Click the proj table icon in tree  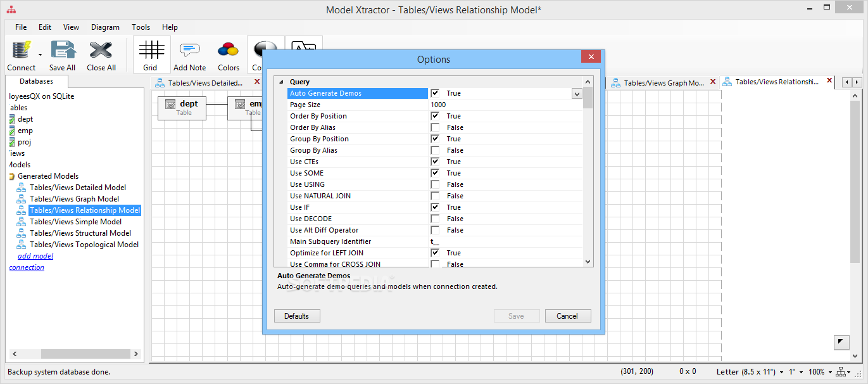[x=12, y=142]
